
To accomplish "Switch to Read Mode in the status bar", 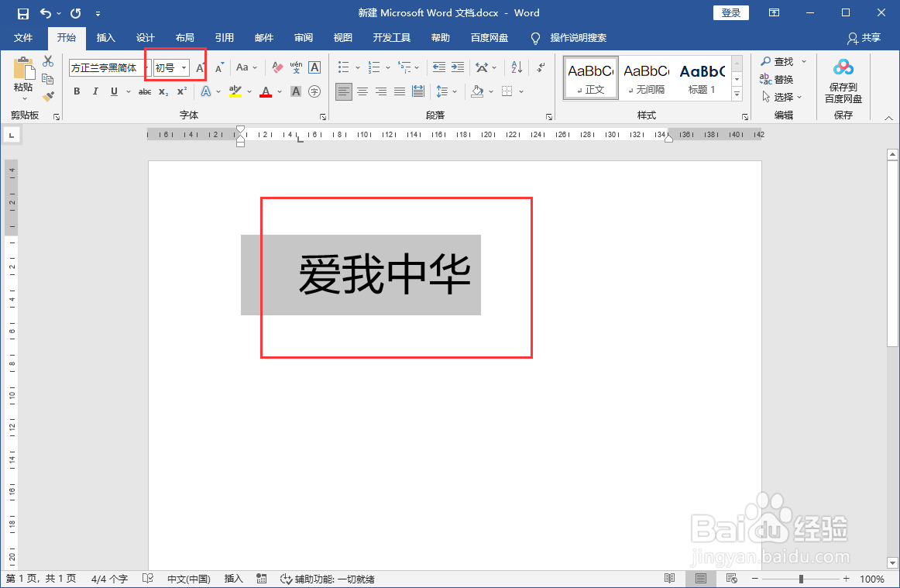I will 670,578.
